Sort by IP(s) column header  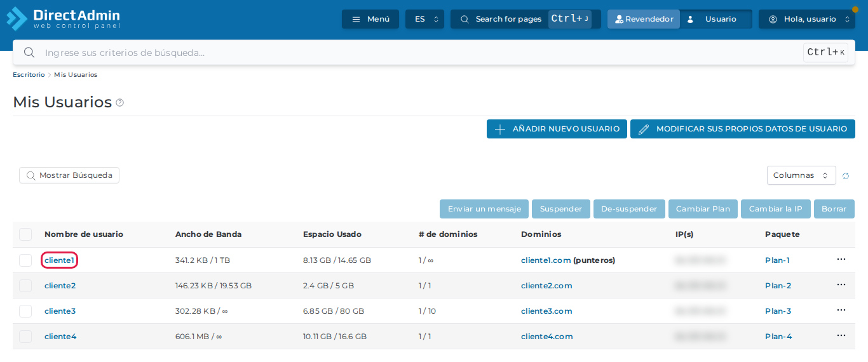(x=684, y=234)
